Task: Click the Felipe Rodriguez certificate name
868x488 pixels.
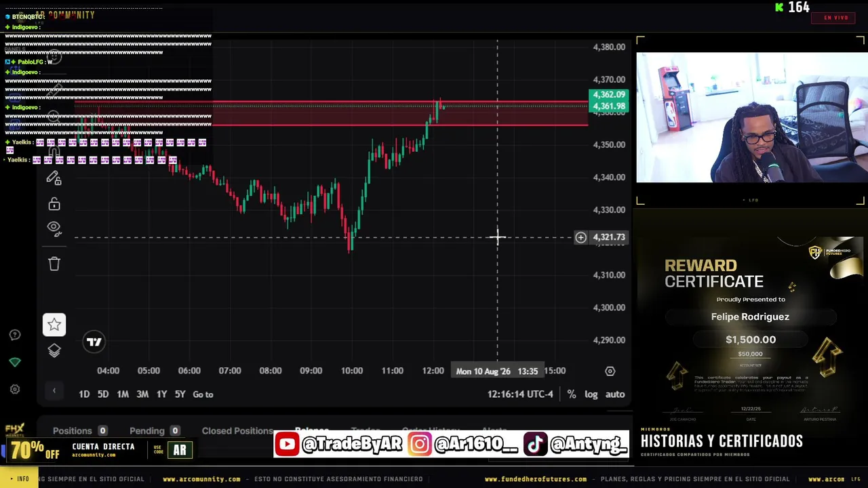Action: pyautogui.click(x=750, y=317)
